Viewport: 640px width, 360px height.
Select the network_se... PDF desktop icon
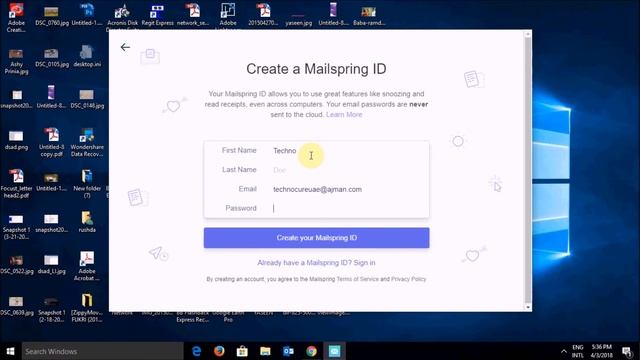tap(193, 16)
